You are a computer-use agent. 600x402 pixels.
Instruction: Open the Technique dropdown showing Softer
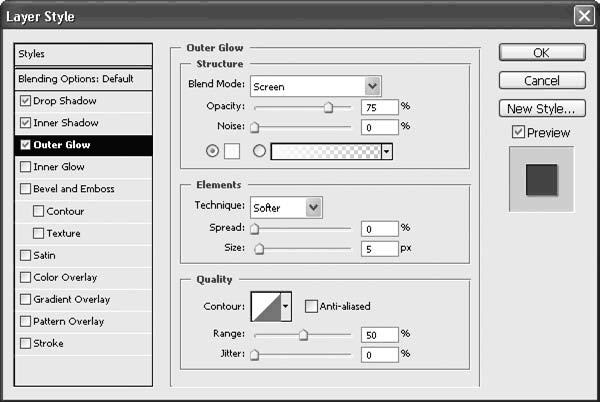(x=286, y=207)
